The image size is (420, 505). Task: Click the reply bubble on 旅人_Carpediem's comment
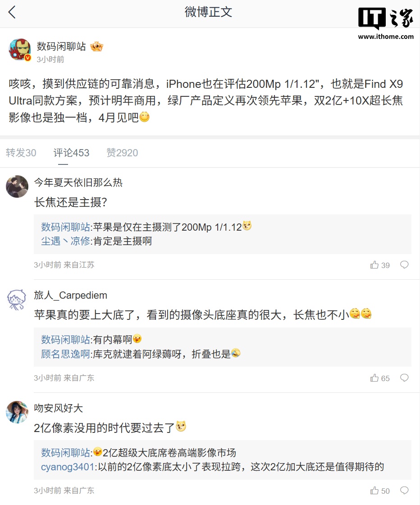pos(404,378)
